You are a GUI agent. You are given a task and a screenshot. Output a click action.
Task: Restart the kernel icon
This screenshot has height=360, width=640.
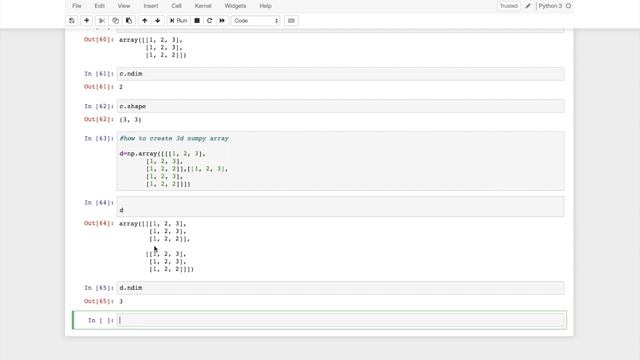[x=209, y=20]
